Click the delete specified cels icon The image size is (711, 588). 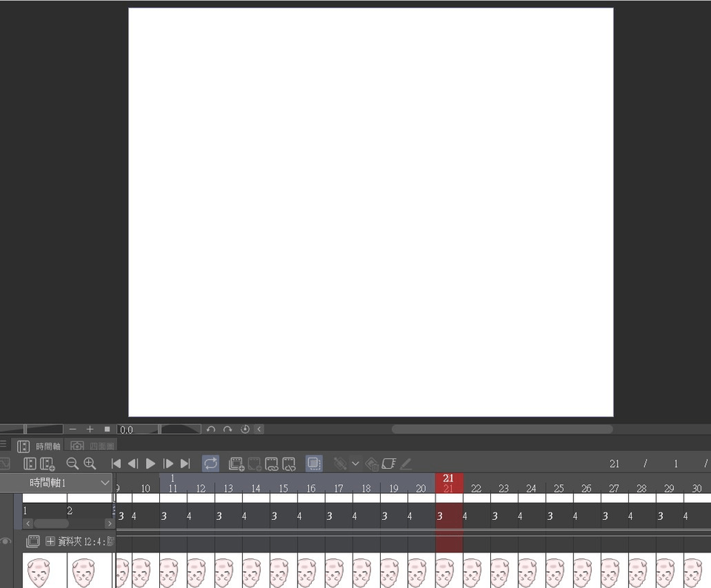pyautogui.click(x=289, y=464)
